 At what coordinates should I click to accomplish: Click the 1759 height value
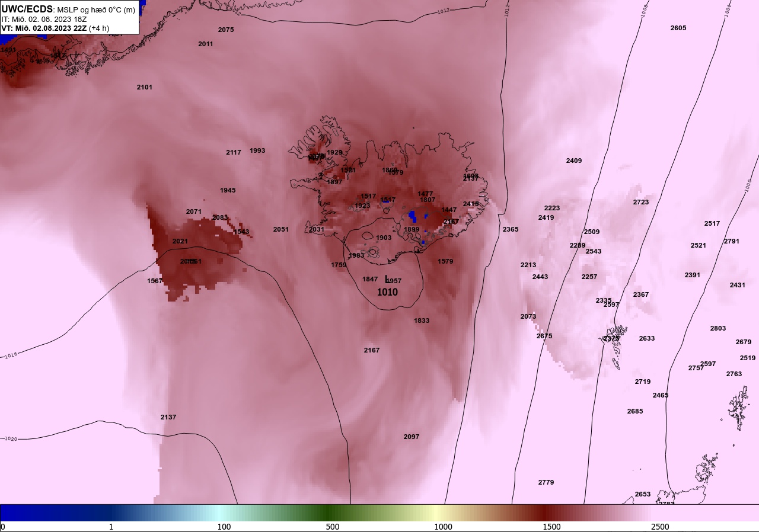coord(339,265)
